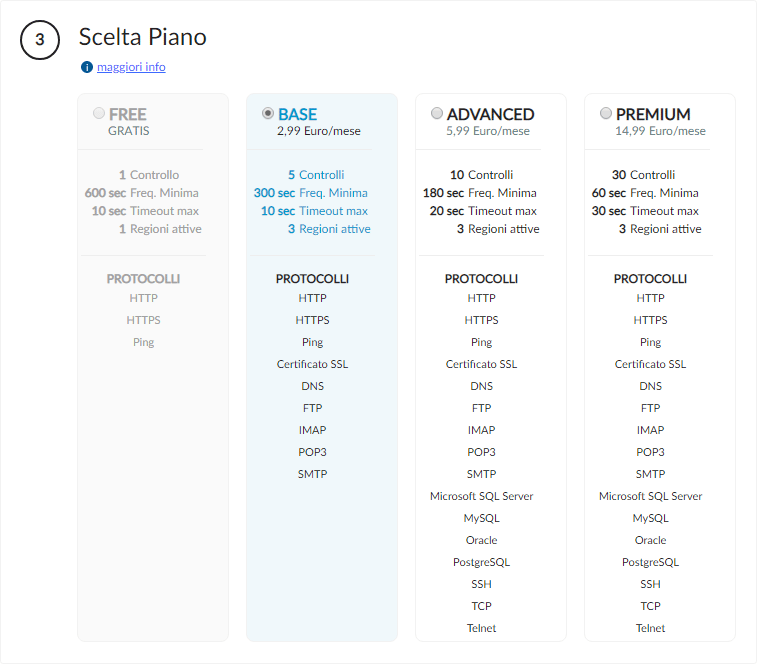This screenshot has width=757, height=664.
Task: Choose the ADVANCED plan radio button
Action: pos(437,114)
